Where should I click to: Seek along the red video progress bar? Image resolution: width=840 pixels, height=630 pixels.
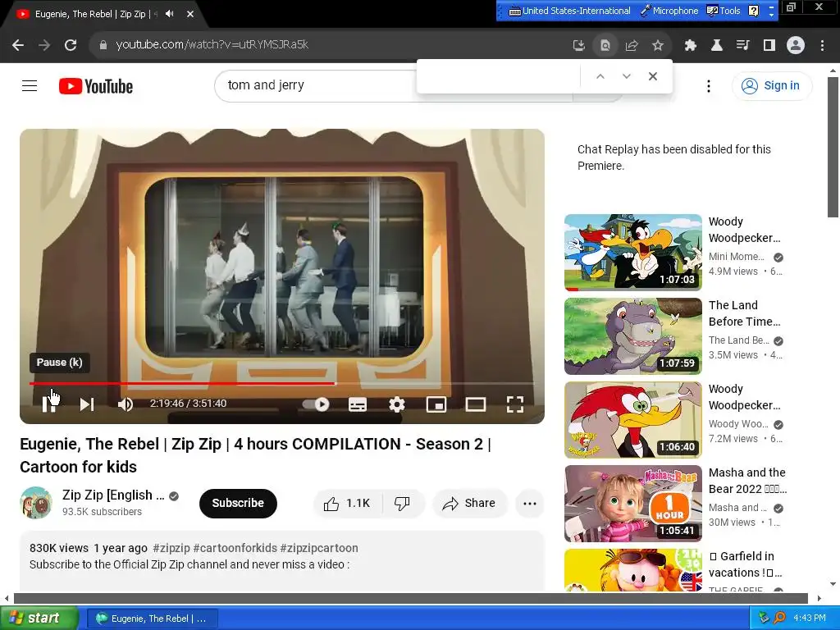tap(182, 384)
